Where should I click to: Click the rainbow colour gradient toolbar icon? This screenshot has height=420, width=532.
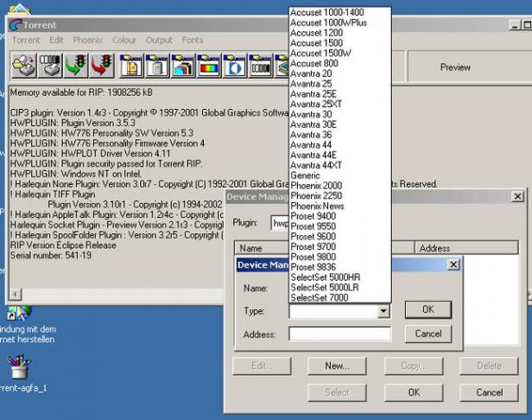click(208, 66)
